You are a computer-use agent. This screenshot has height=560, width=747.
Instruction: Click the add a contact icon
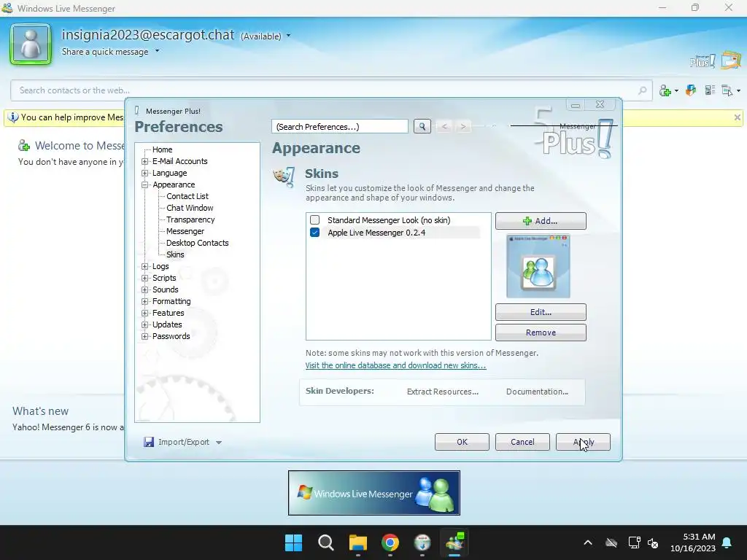[665, 90]
